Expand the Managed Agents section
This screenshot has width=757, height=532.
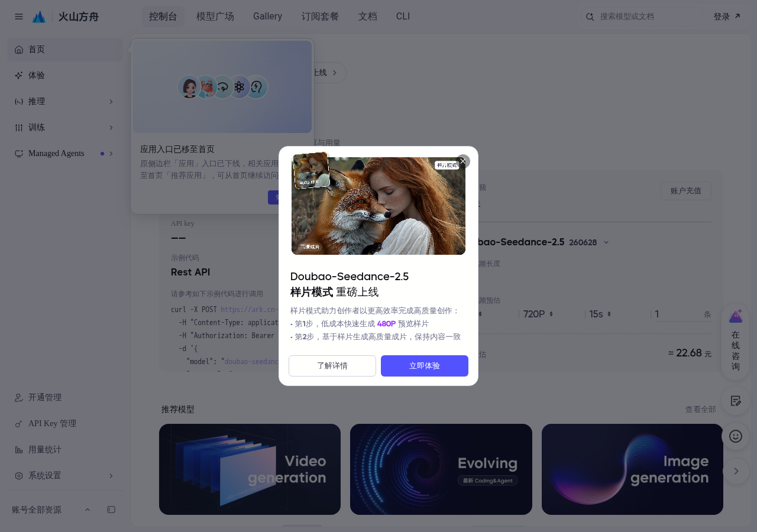[x=65, y=154]
